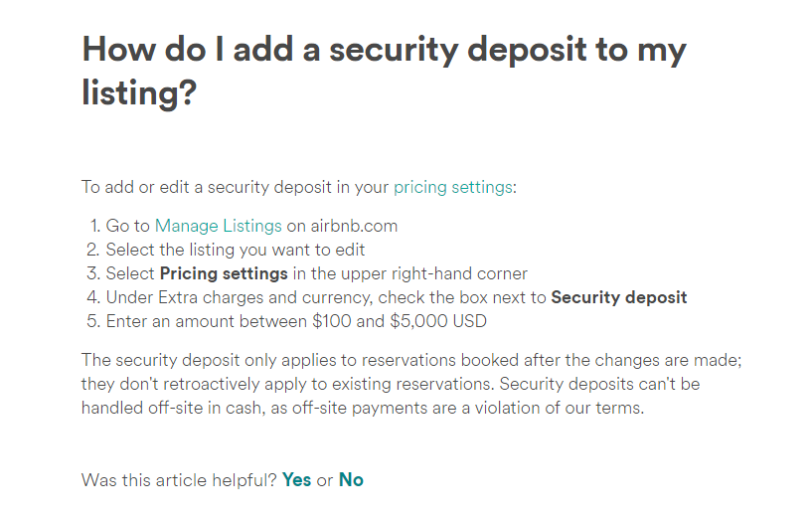Open the pricing settings link
812x519 pixels.
click(453, 187)
